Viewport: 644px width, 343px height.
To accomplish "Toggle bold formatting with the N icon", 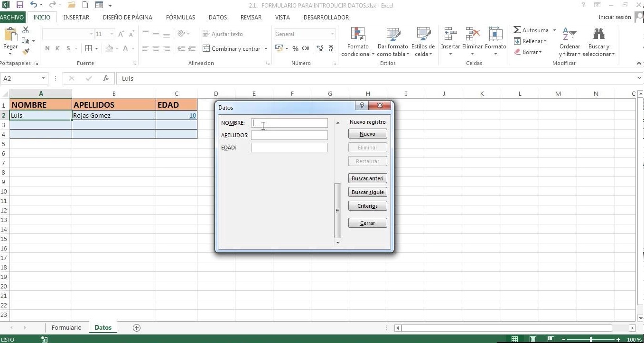I will [x=47, y=48].
